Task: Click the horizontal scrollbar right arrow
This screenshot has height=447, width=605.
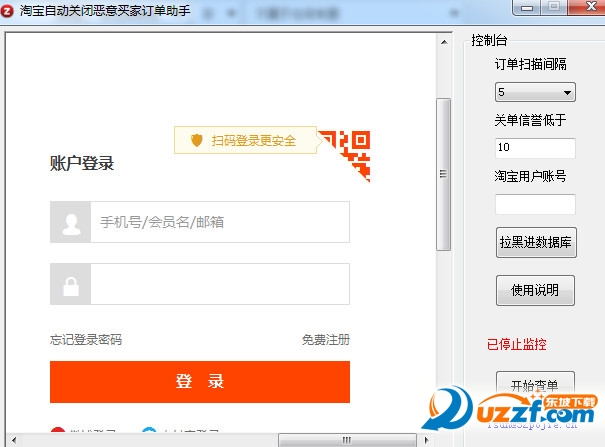Action: click(426, 440)
